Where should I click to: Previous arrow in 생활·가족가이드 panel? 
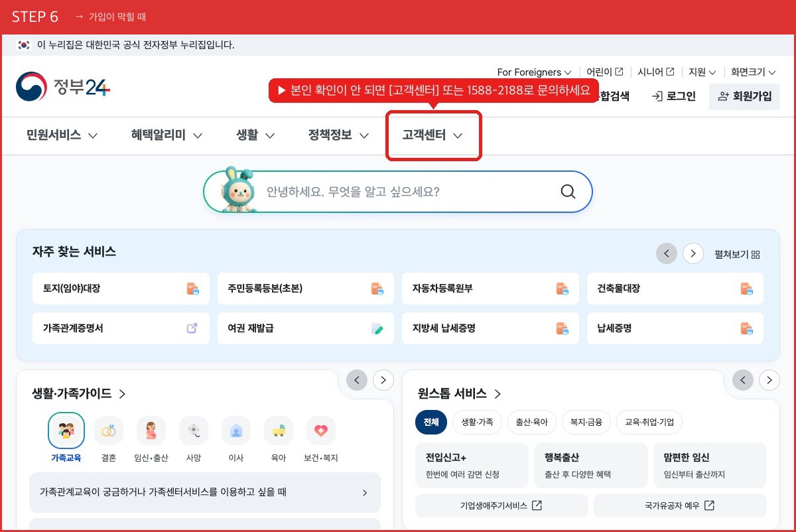357,380
